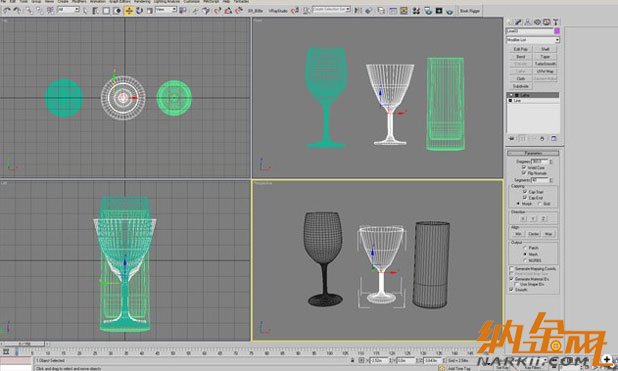Choose the Rectangular Selection Region icon
Image resolution: width=618 pixels, height=371 pixels.
tap(106, 11)
